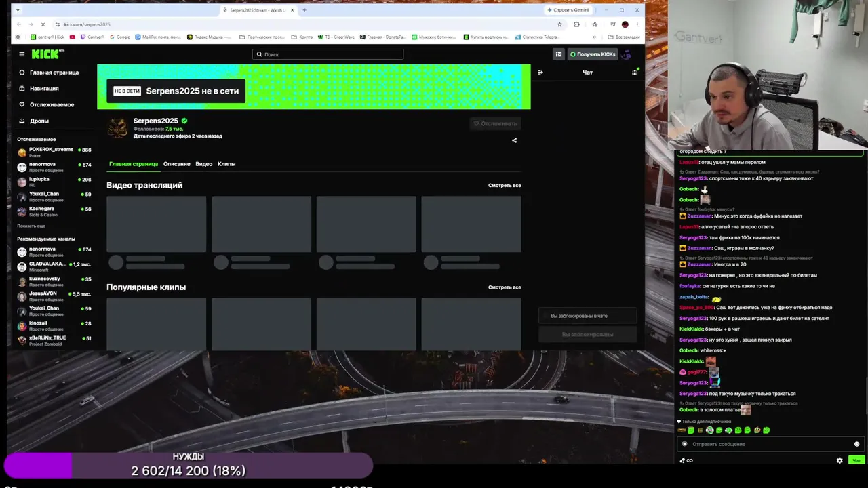Viewport: 868px width, 488px height.
Task: Switch to the Описание tab
Action: [177, 164]
